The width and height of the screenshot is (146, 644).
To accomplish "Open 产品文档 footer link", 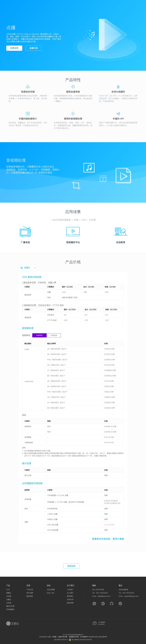I will [x=30, y=589].
